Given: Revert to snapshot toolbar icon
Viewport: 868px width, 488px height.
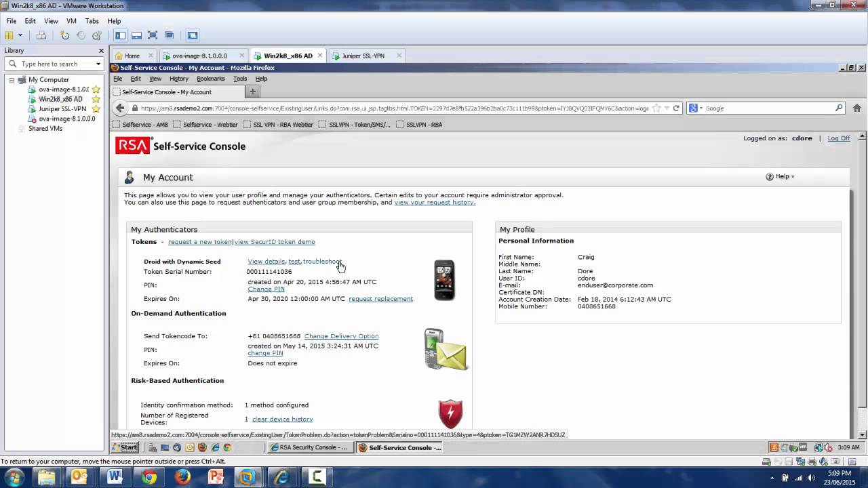Looking at the screenshot, I should pos(81,35).
